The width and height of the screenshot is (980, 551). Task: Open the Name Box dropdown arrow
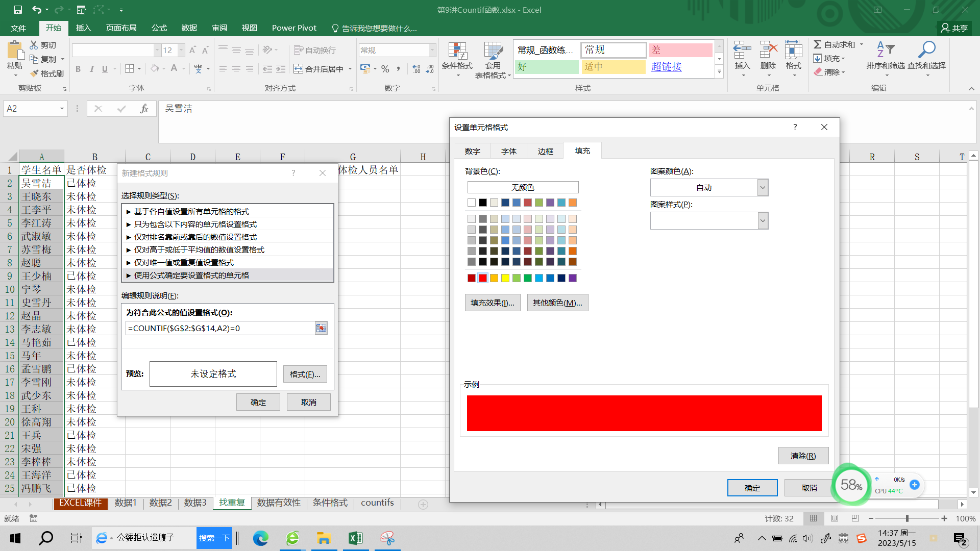(x=62, y=109)
